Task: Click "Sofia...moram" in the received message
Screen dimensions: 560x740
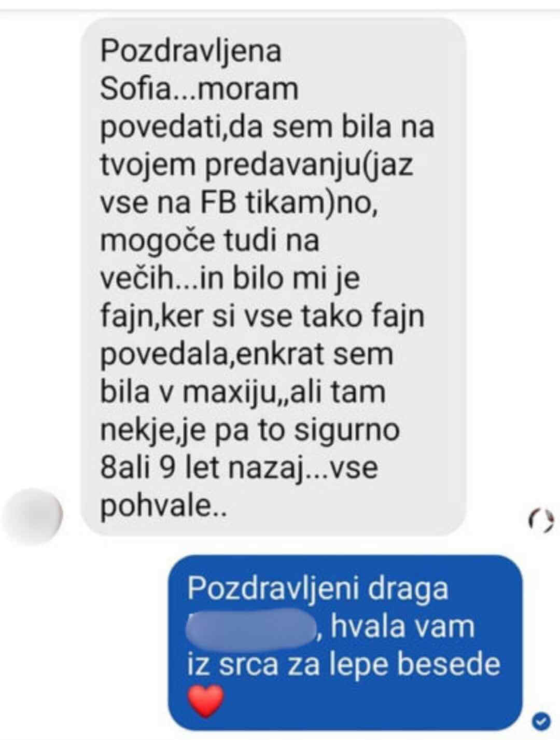Action: click(199, 89)
